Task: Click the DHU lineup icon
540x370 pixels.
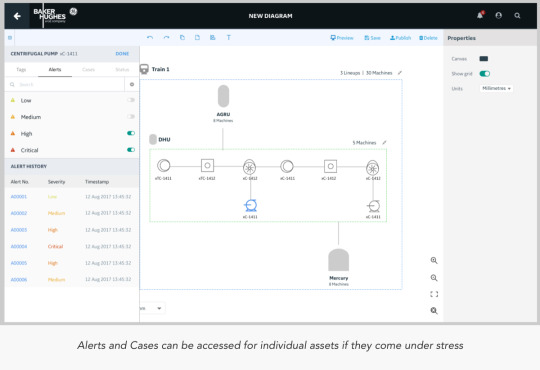Action: point(153,140)
